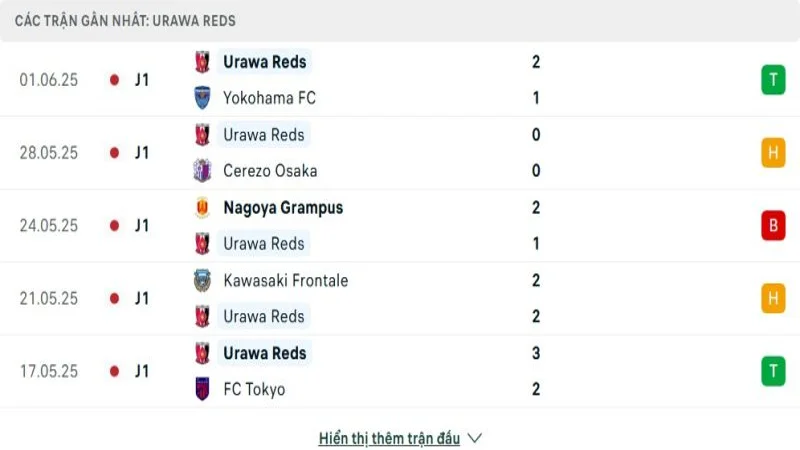Click Urawa Reds crest in 01.06.25 match
Screen dimensions: 800x450
click(202, 62)
